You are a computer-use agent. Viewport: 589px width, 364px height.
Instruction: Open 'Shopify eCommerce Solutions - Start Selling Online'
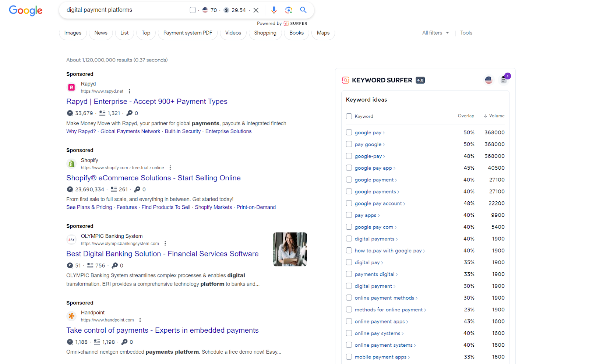[x=154, y=178]
